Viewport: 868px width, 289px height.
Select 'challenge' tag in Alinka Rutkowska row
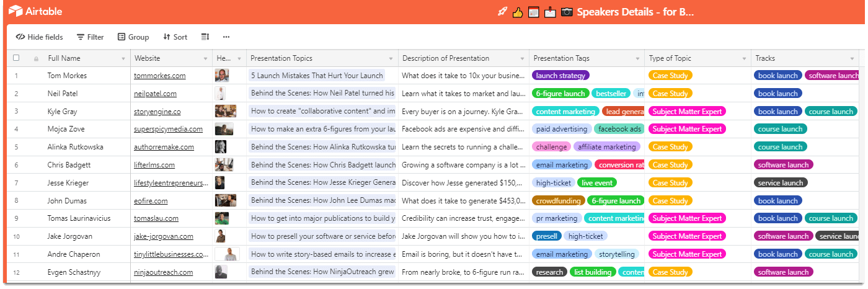[x=551, y=147]
